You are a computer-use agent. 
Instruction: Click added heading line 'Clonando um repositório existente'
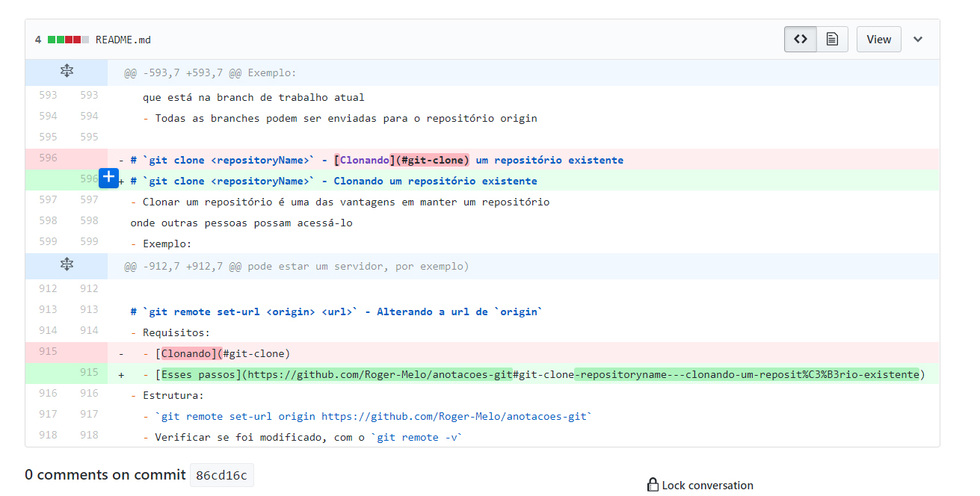[333, 182]
